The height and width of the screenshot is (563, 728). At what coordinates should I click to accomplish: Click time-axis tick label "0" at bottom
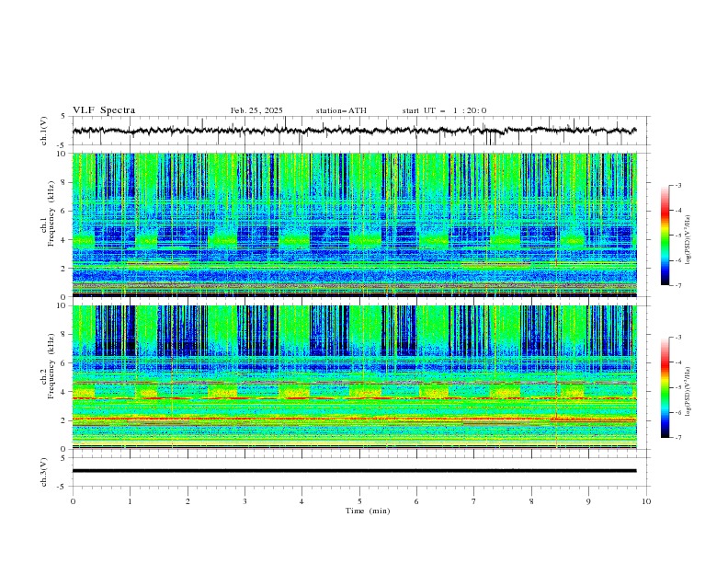[73, 501]
